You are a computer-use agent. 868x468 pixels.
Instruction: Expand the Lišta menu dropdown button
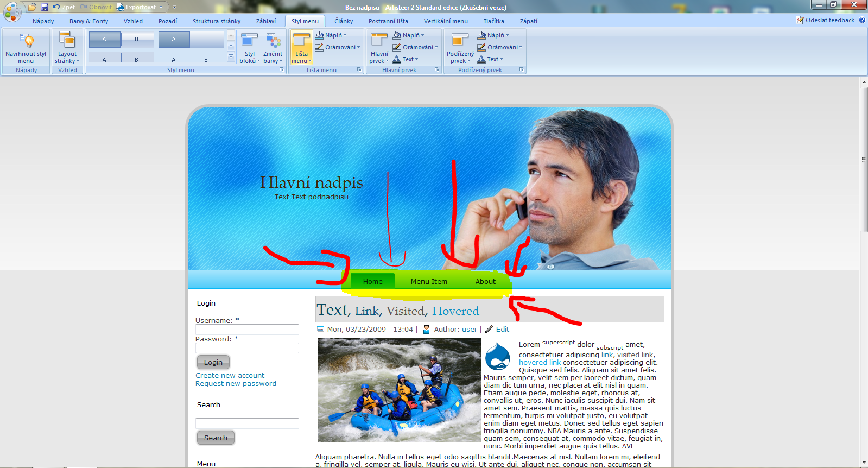click(302, 48)
